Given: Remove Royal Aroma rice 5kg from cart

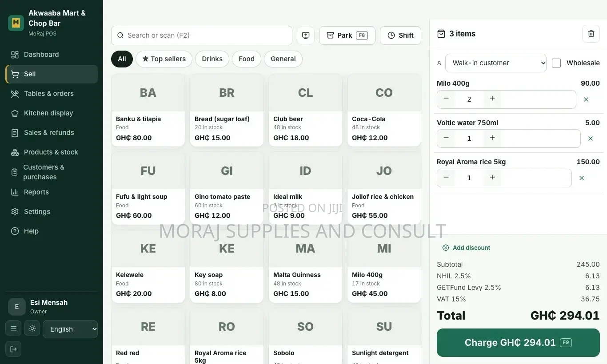Looking at the screenshot, I should (582, 178).
